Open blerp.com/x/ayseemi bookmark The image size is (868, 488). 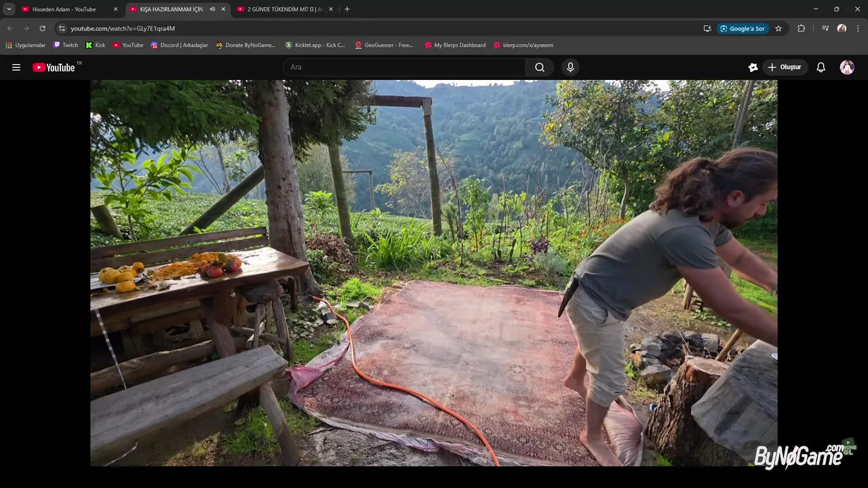pos(524,45)
